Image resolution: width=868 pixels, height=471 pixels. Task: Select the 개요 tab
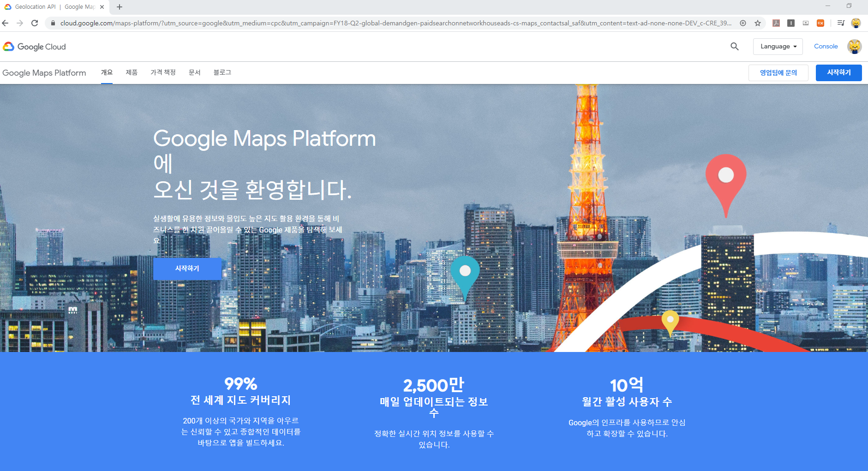[x=107, y=72]
